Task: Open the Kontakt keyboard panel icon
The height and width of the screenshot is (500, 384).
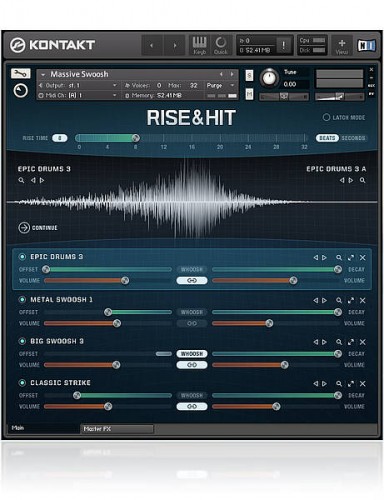Action: pyautogui.click(x=199, y=45)
